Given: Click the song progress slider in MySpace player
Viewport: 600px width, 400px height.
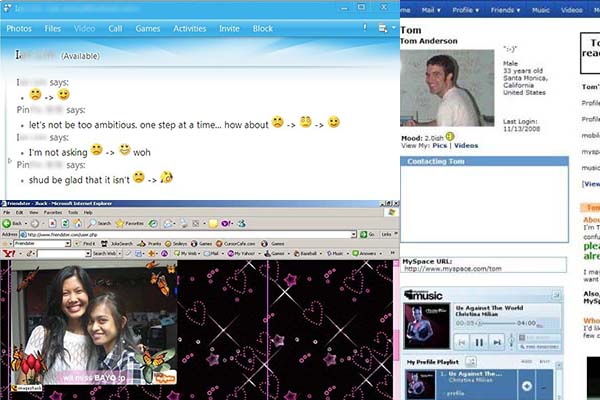Looking at the screenshot, I should (497, 323).
